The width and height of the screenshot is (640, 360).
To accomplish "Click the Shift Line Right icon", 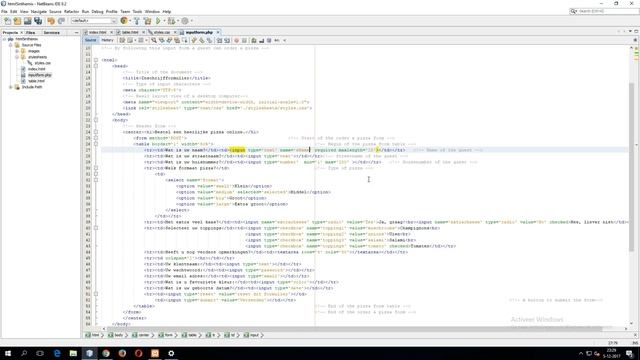I will (x=227, y=40).
